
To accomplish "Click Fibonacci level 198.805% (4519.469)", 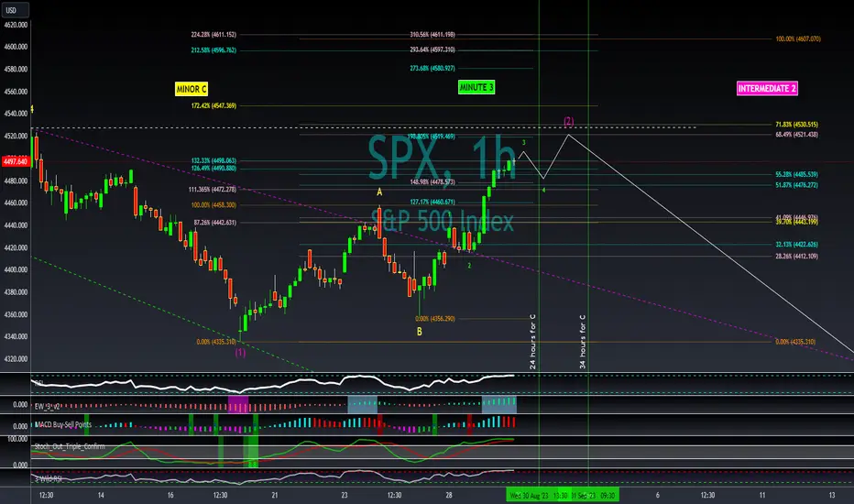I will (431, 137).
